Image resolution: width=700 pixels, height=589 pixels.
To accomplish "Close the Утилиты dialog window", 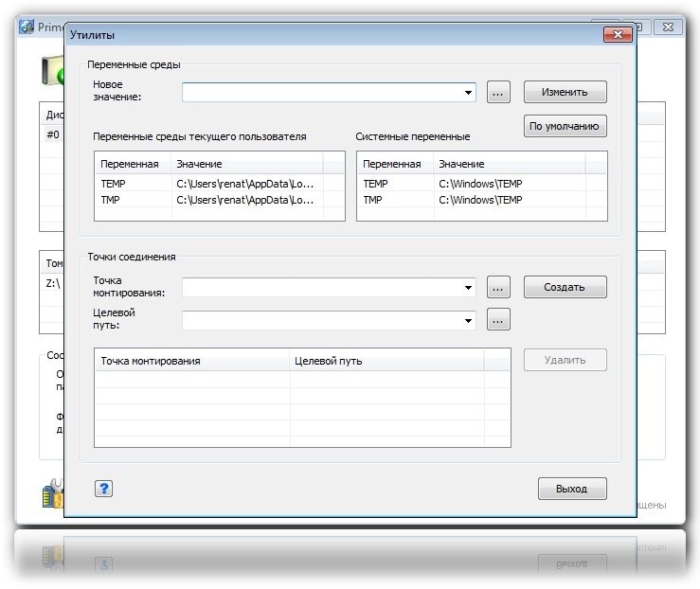I will tap(618, 35).
